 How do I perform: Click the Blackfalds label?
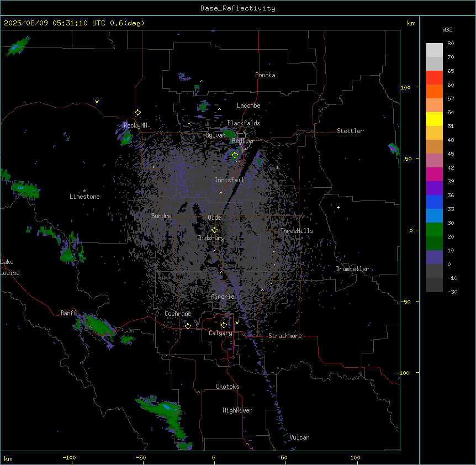coord(244,123)
